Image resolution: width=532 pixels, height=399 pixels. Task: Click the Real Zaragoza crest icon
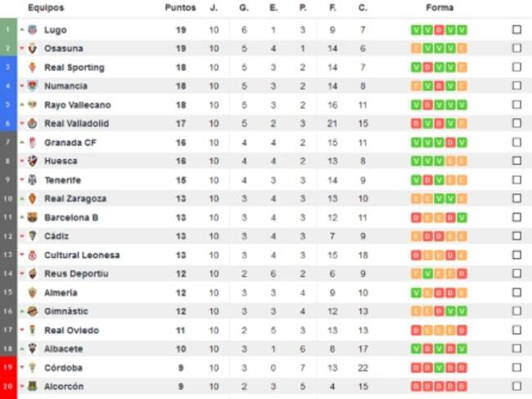click(33, 198)
